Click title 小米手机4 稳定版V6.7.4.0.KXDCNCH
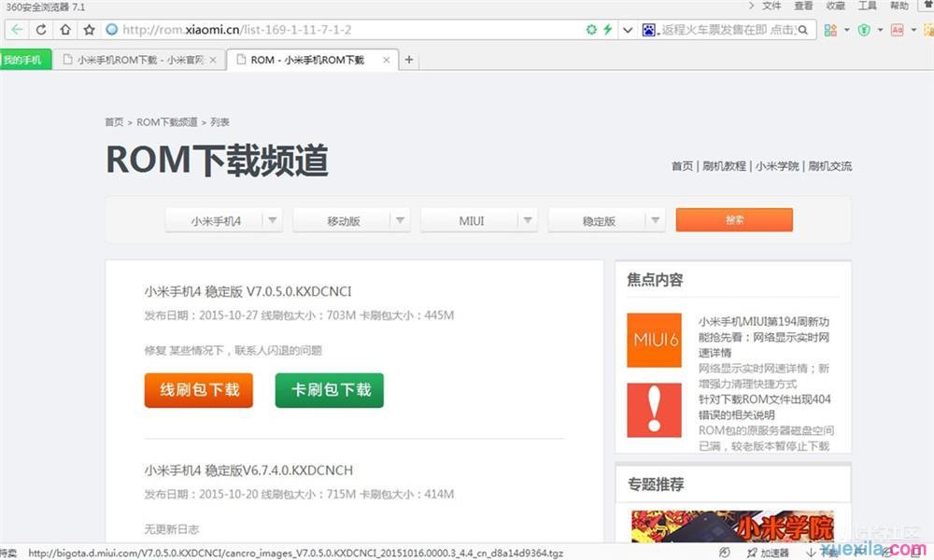 248,470
